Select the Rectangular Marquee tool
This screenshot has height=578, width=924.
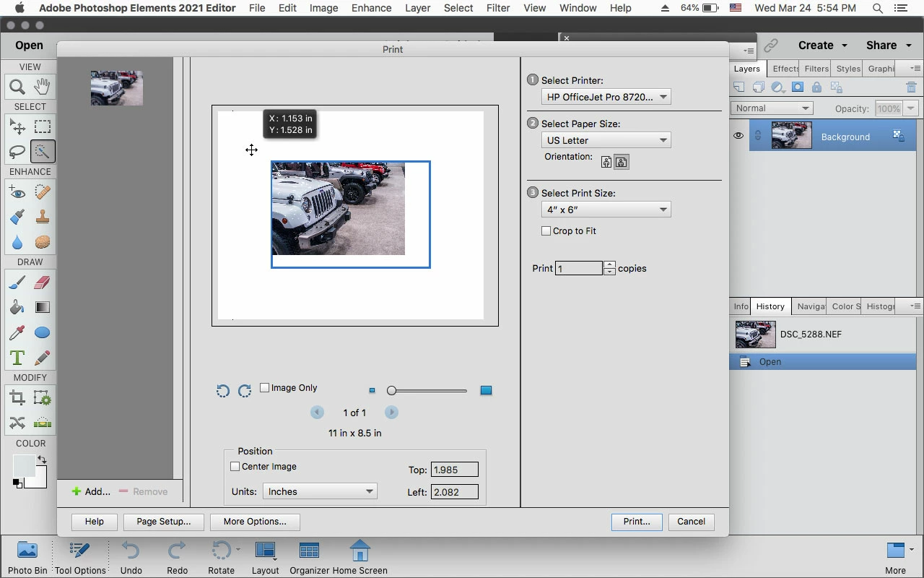point(43,127)
